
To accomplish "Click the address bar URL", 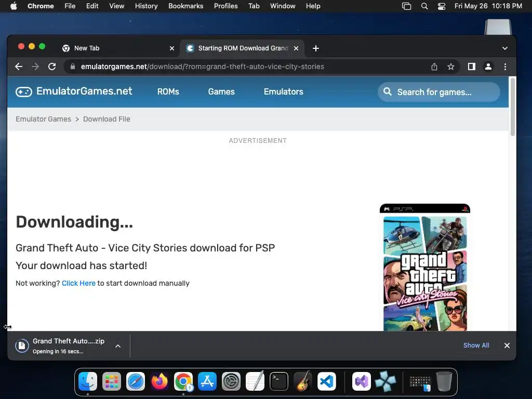I will coord(203,66).
